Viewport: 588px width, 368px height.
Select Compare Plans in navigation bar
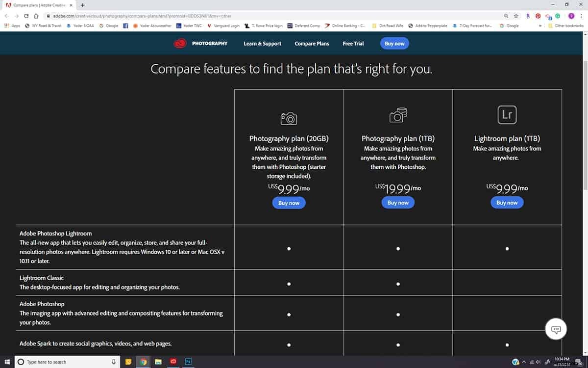pyautogui.click(x=312, y=44)
